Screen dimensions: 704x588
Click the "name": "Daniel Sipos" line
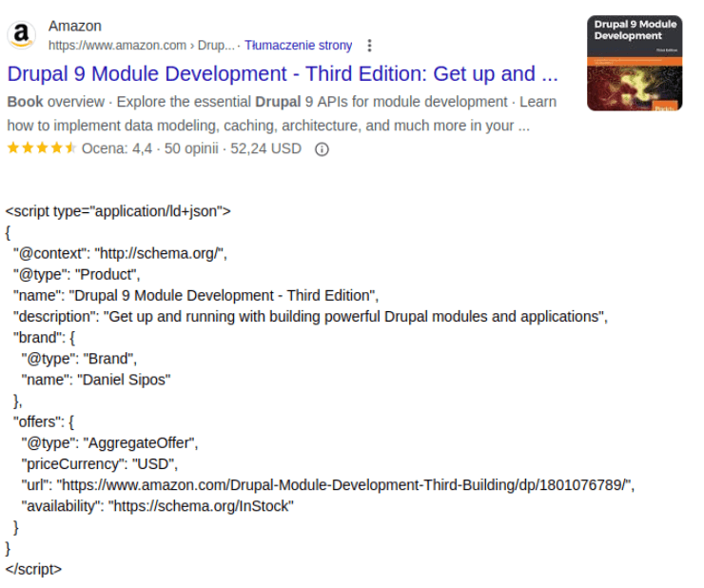tap(96, 380)
